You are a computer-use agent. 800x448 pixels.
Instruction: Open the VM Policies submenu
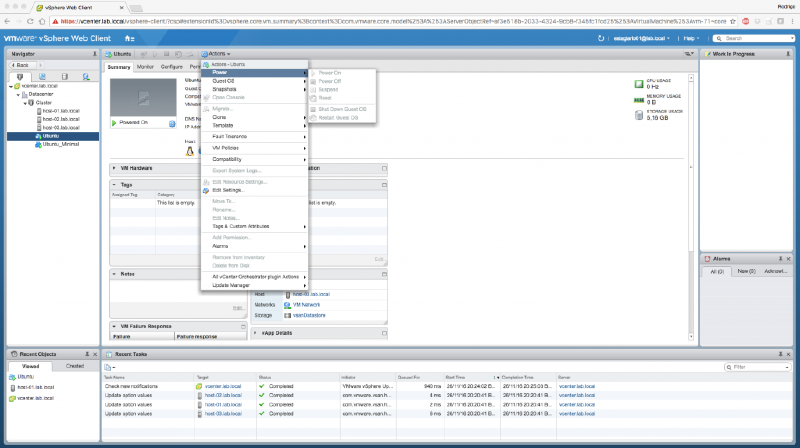pos(255,148)
